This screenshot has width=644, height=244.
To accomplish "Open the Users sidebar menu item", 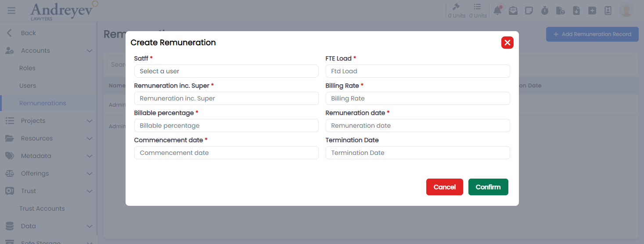I will pyautogui.click(x=28, y=86).
